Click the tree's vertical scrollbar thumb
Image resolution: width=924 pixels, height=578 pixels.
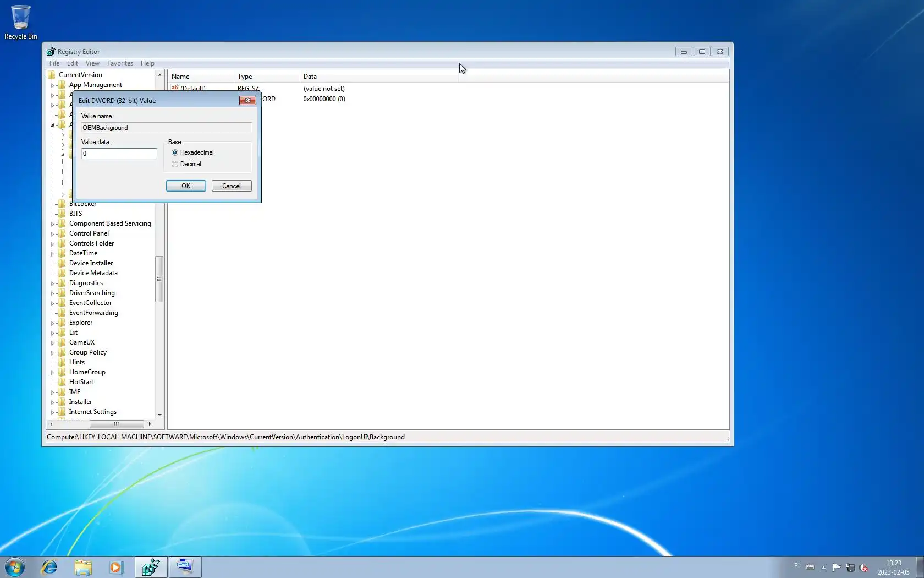pyautogui.click(x=159, y=279)
